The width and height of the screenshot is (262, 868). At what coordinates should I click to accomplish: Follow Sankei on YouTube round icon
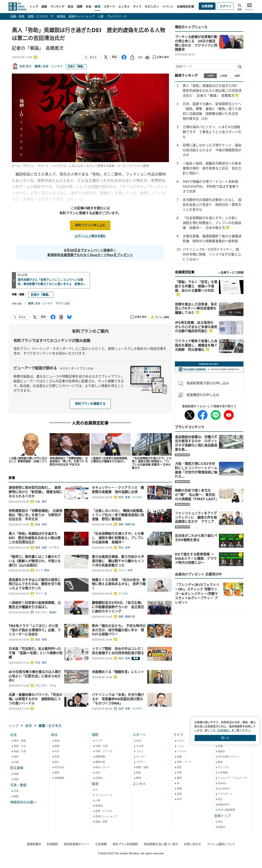[229, 415]
